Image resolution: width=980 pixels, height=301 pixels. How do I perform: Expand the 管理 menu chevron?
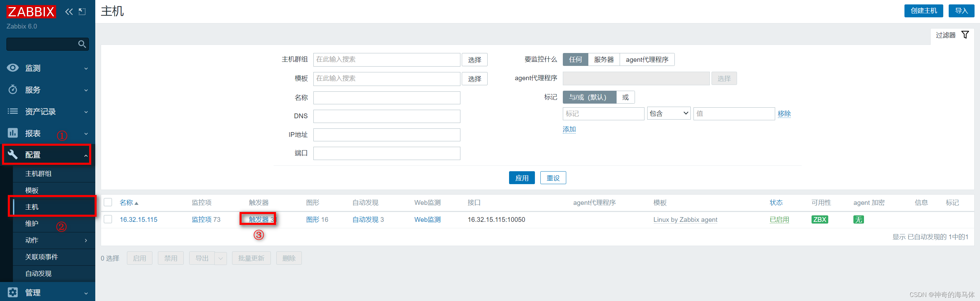point(86,294)
